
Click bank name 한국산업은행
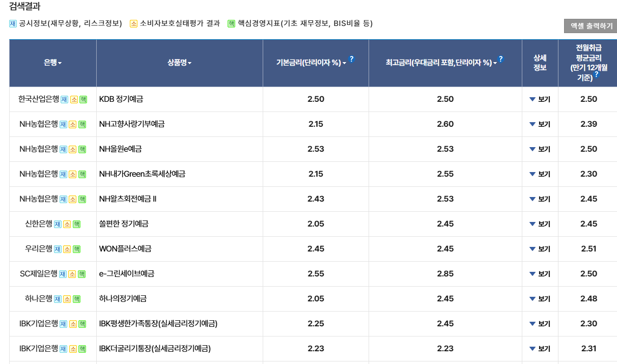tap(39, 99)
